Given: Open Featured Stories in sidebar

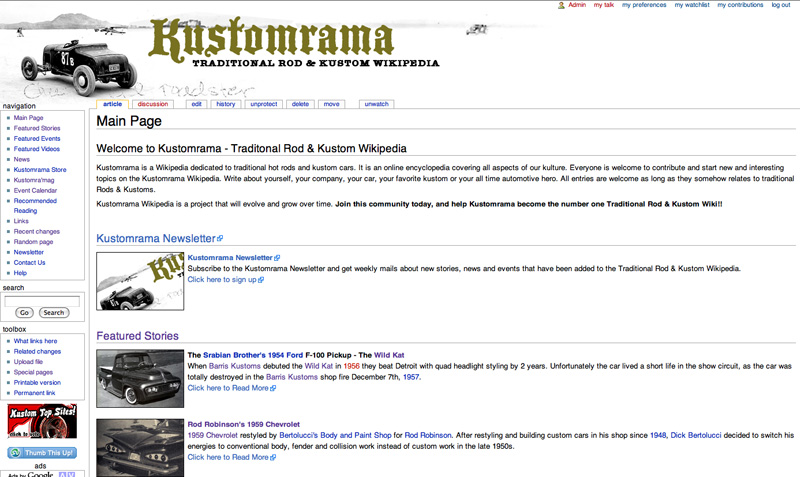Looking at the screenshot, I should (x=37, y=129).
